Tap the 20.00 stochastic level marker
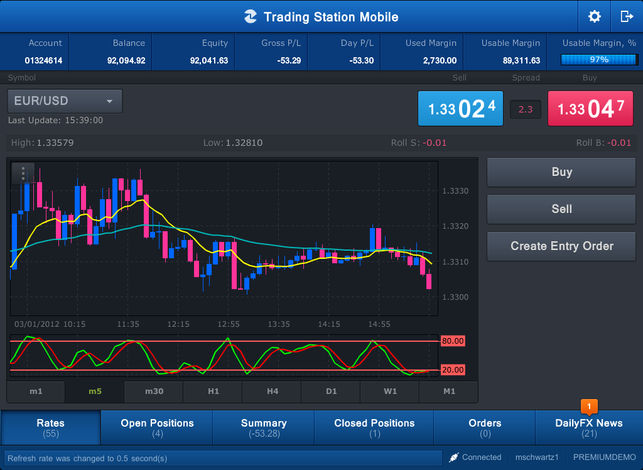643x470 pixels. click(x=453, y=370)
